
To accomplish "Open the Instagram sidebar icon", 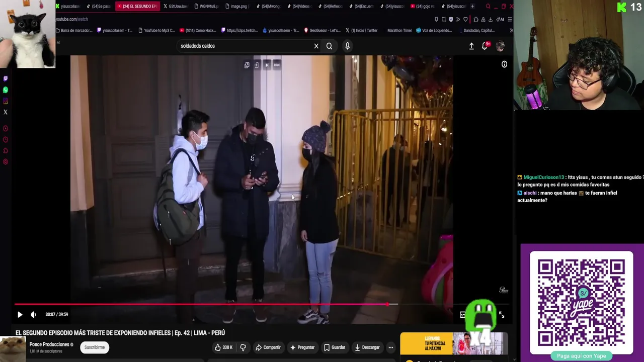I will tap(6, 101).
